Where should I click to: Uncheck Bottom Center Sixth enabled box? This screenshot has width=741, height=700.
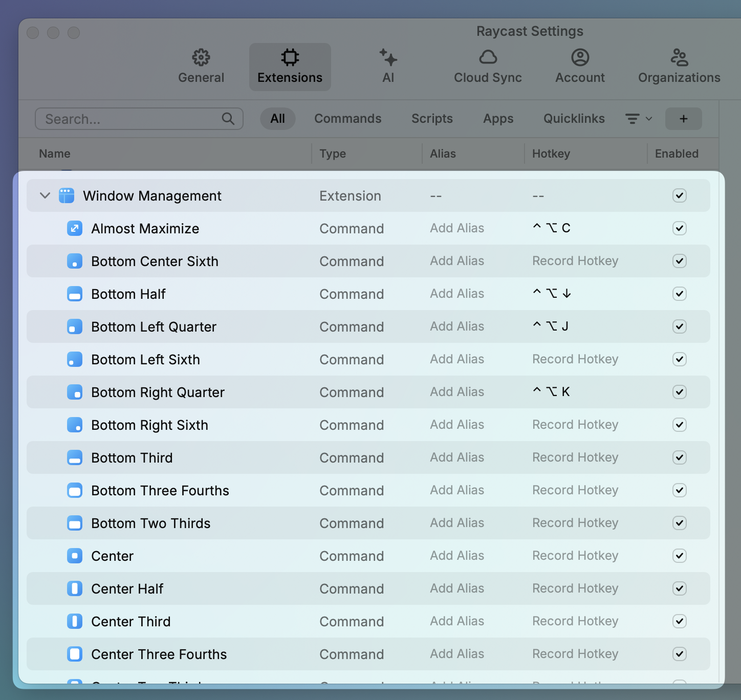point(680,261)
